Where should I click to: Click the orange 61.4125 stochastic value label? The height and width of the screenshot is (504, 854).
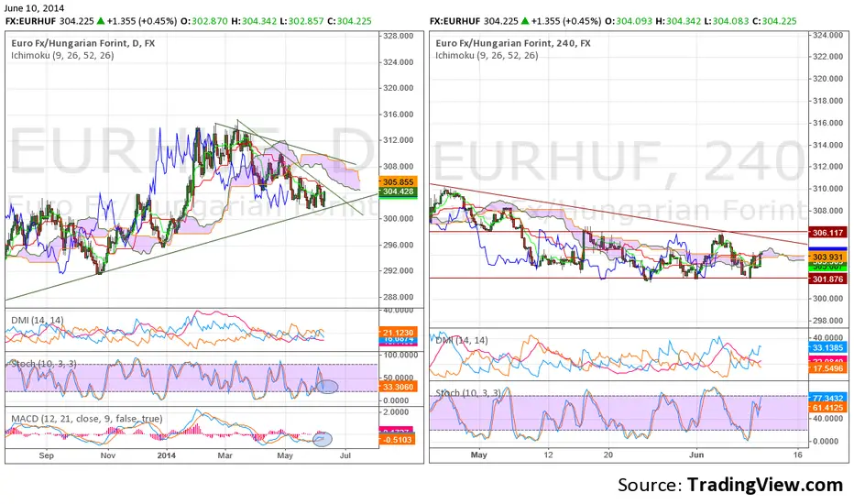pos(827,407)
